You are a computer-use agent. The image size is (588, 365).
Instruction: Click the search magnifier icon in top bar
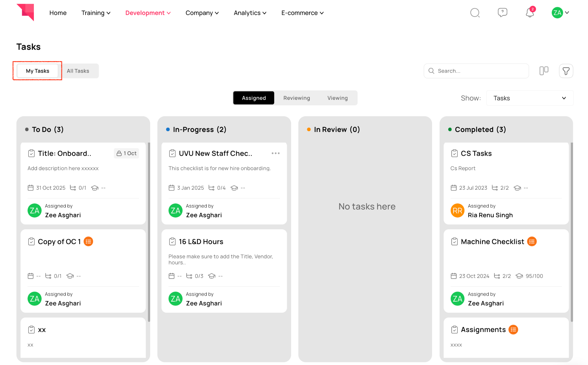coord(475,13)
